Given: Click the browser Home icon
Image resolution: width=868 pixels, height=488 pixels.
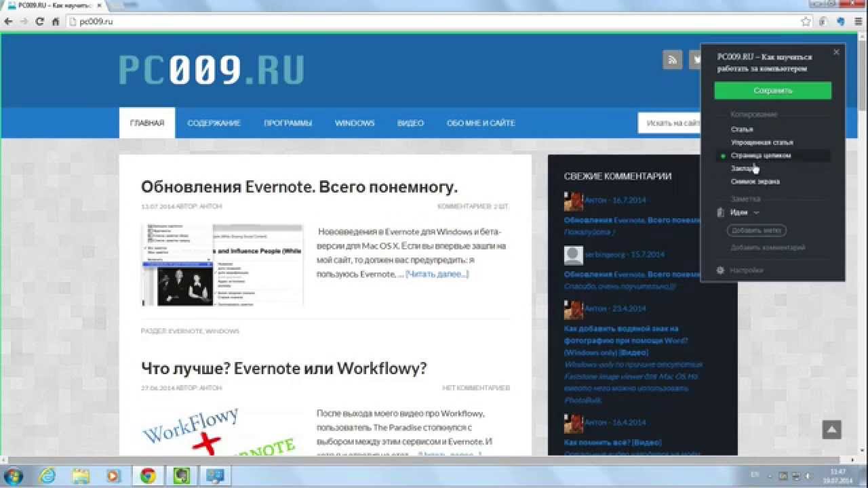Looking at the screenshot, I should (56, 21).
